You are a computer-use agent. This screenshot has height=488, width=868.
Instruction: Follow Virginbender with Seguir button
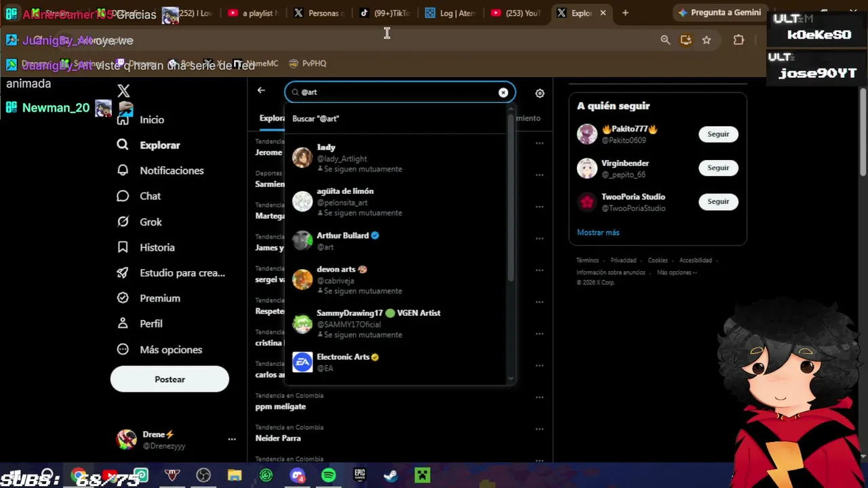(718, 168)
